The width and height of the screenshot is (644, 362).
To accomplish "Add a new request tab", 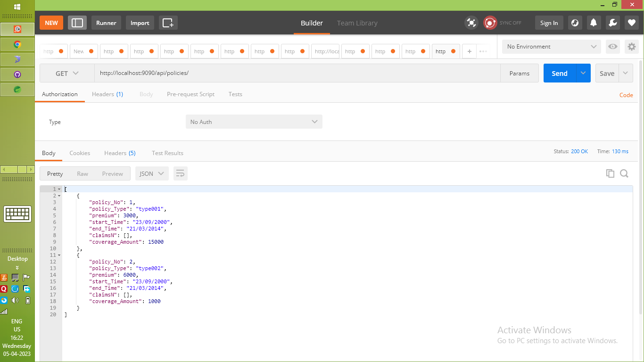I will [469, 51].
